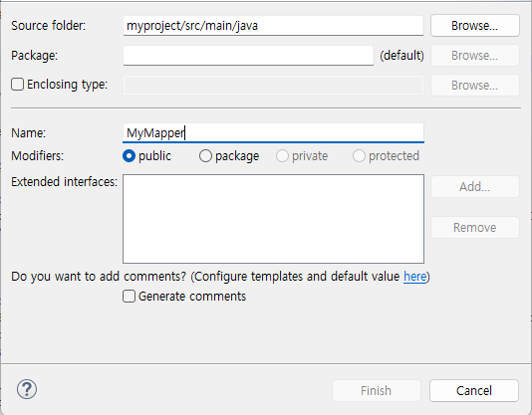Open the 'here' templates configuration link
Image resolution: width=532 pixels, height=415 pixels.
tap(415, 277)
